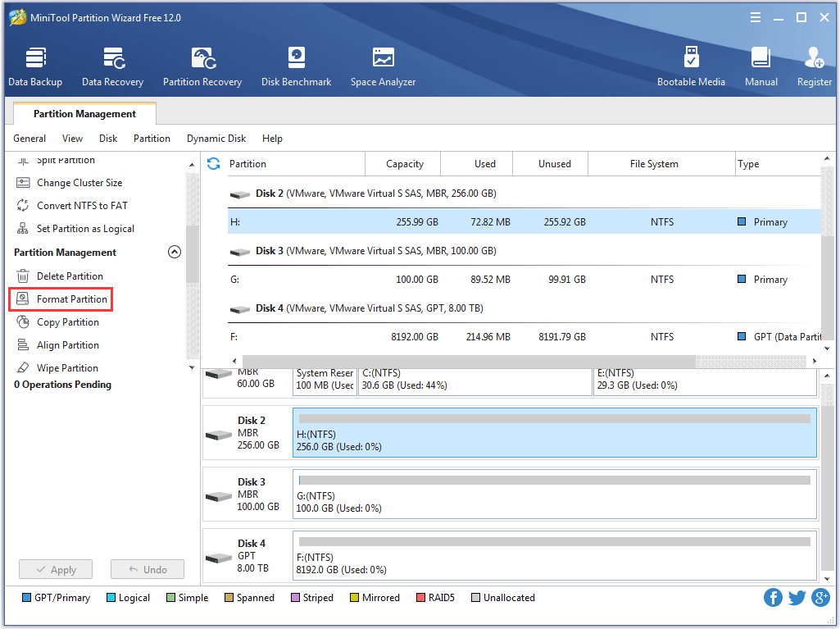
Task: Create Bootable Media
Action: pos(691,66)
